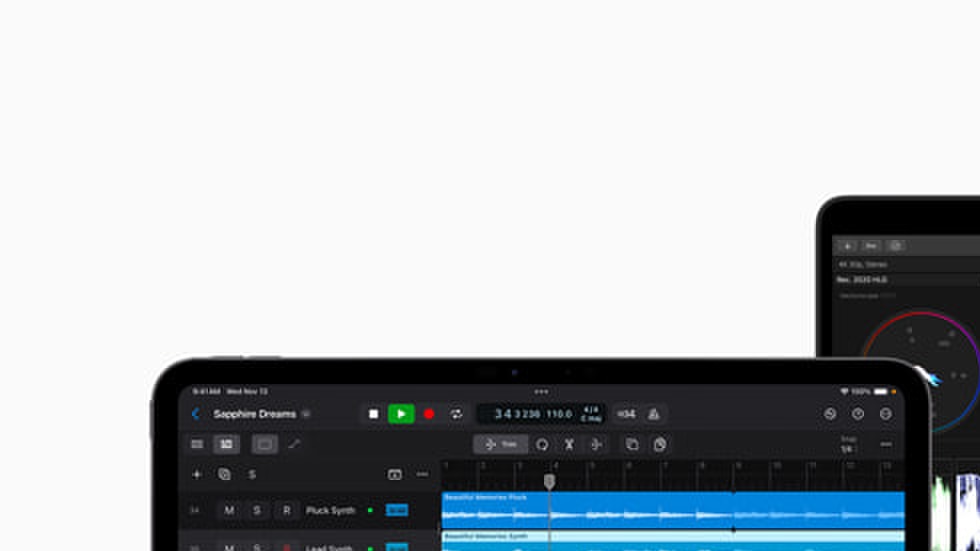Tap the Pluck Synth blue instrument icon

[x=397, y=510]
